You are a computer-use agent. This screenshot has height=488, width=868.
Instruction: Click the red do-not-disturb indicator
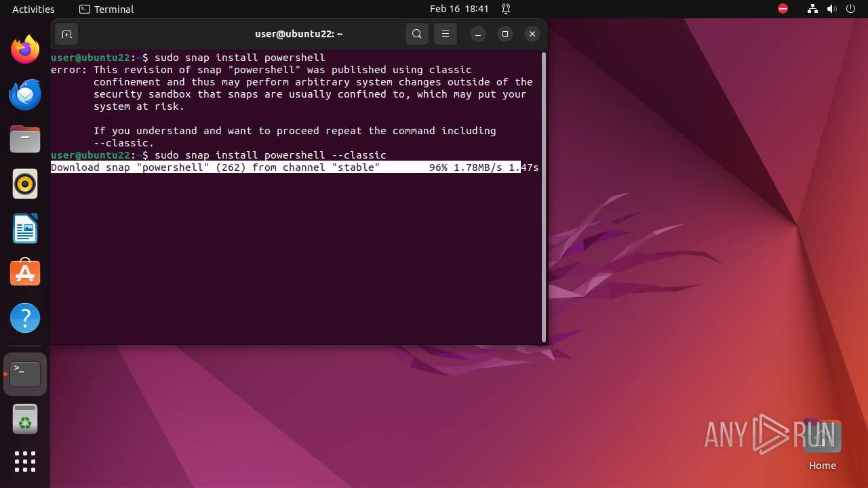(783, 9)
